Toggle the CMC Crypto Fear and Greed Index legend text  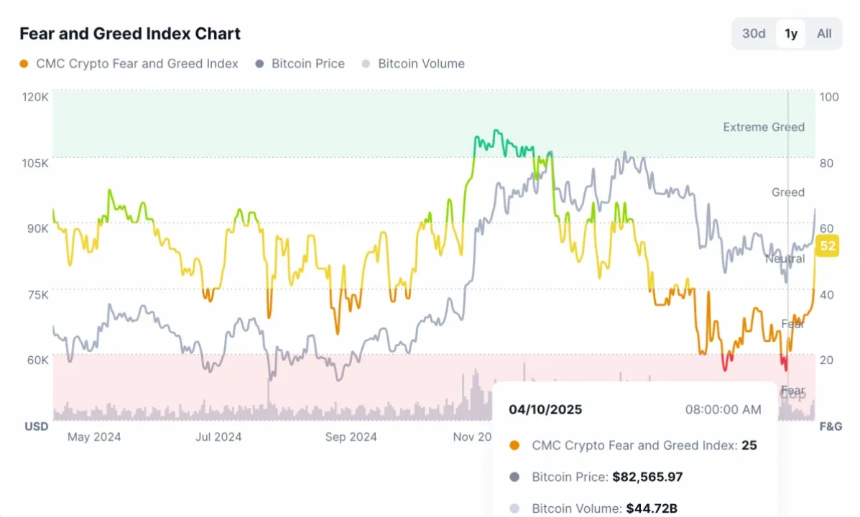[x=137, y=64]
